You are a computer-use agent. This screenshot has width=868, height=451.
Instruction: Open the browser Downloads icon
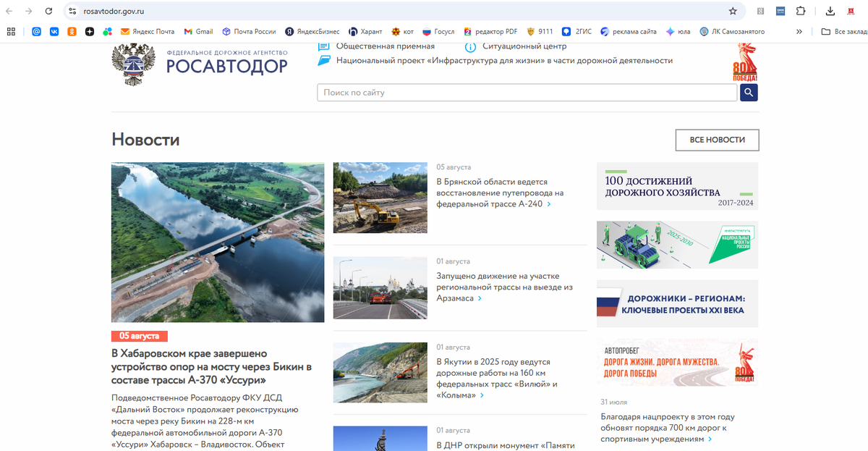(829, 11)
